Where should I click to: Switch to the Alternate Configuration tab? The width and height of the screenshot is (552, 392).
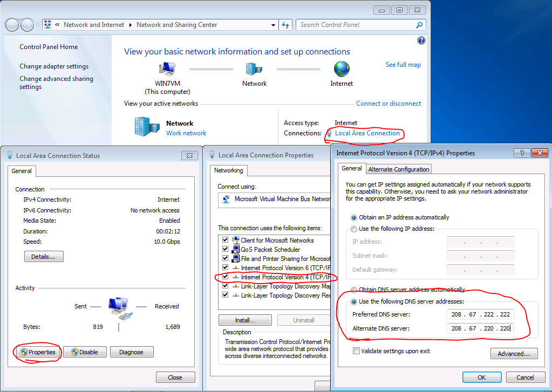click(x=399, y=169)
